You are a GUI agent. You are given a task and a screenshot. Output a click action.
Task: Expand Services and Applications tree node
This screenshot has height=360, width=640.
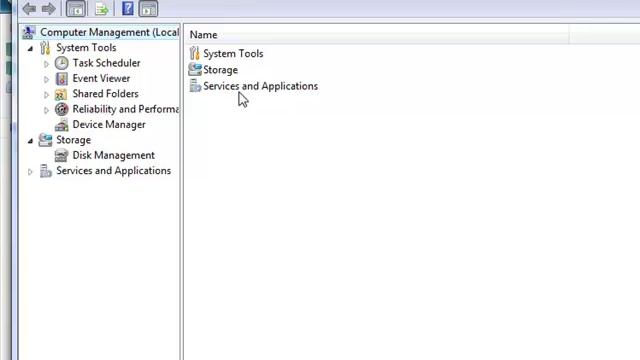coord(30,172)
